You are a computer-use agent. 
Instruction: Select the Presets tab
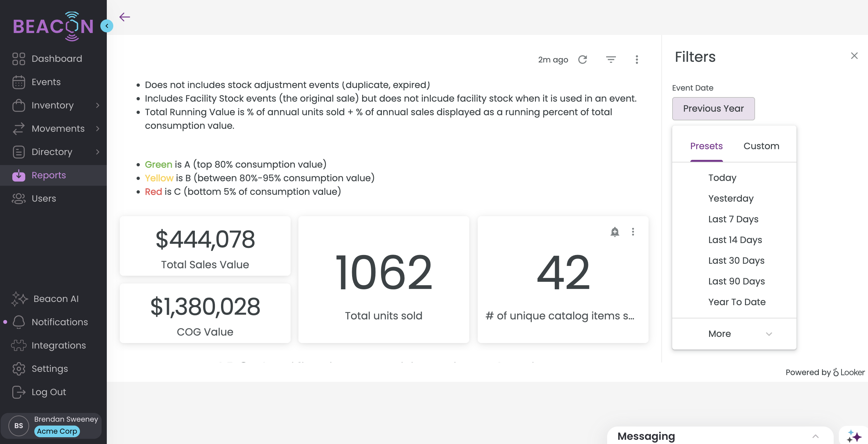coord(706,146)
